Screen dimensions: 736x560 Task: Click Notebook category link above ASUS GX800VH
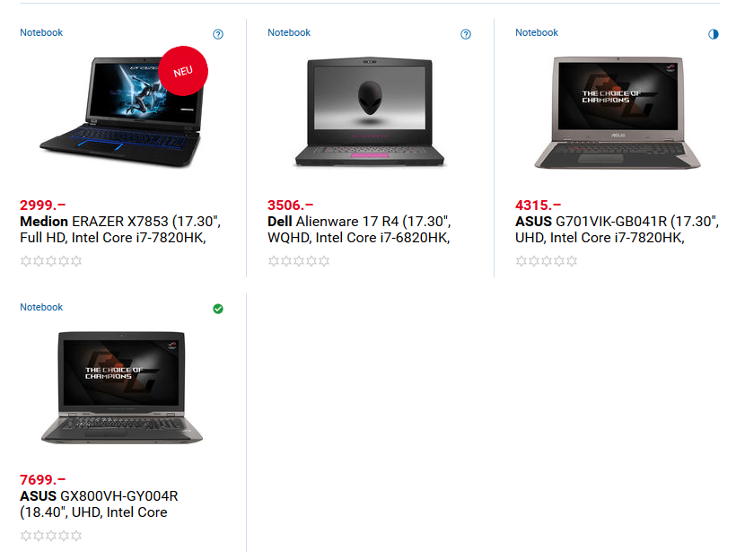tap(41, 307)
